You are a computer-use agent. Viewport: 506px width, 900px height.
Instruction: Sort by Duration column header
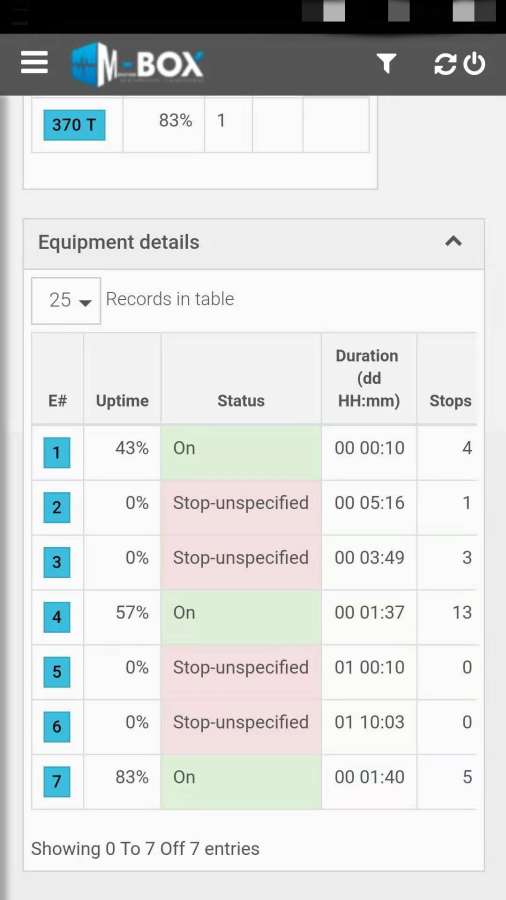pyautogui.click(x=369, y=378)
